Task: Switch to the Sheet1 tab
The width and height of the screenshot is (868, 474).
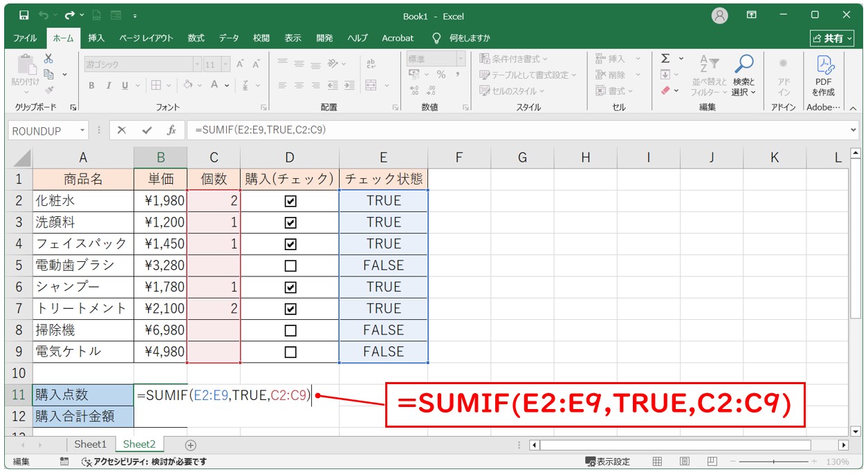Action: tap(91, 444)
